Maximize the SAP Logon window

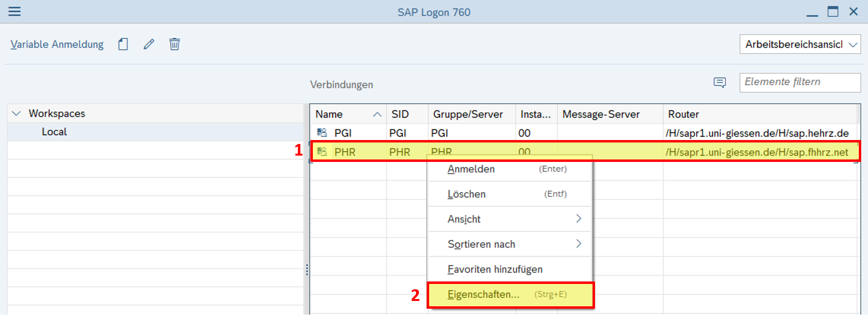click(833, 11)
